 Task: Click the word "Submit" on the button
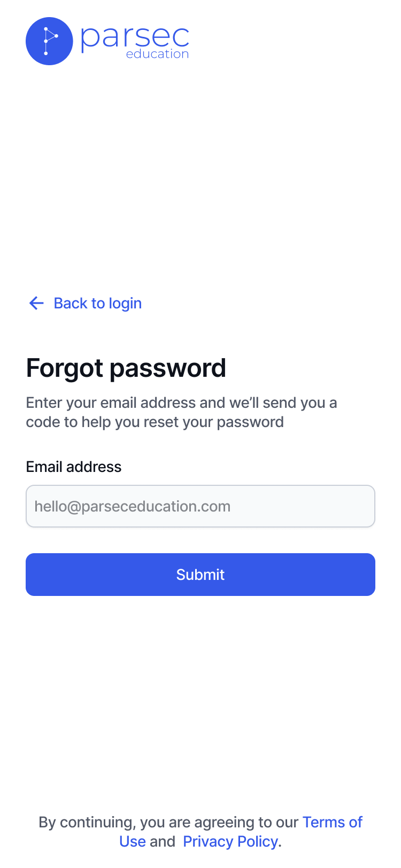click(x=200, y=575)
